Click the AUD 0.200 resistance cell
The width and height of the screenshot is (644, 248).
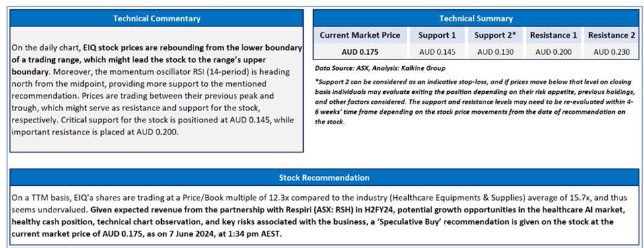click(x=554, y=52)
